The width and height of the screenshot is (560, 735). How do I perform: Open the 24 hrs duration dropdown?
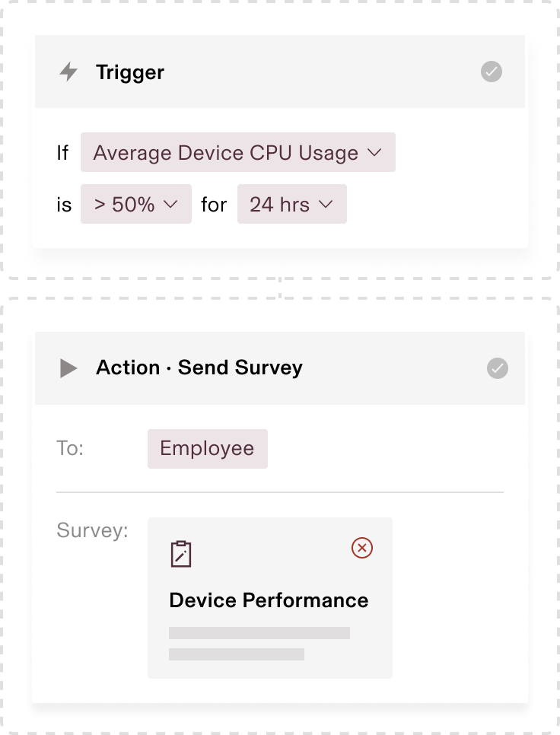[x=292, y=204]
